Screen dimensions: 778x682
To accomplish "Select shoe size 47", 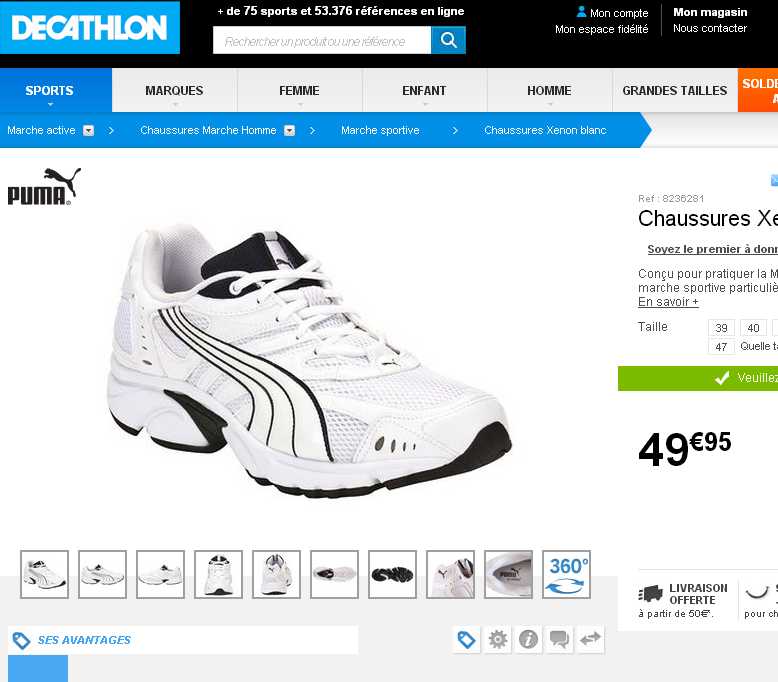I will 721,347.
